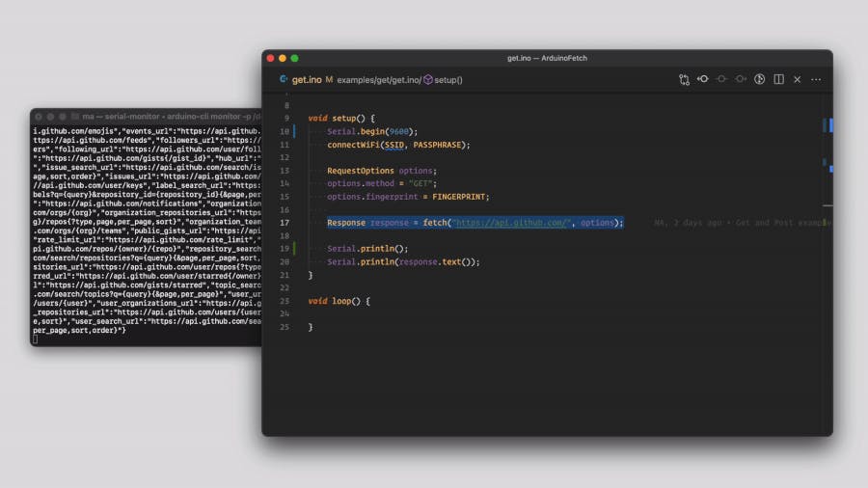This screenshot has height=488, width=868.
Task: Click the git blame annotation on line 17
Action: coord(741,223)
